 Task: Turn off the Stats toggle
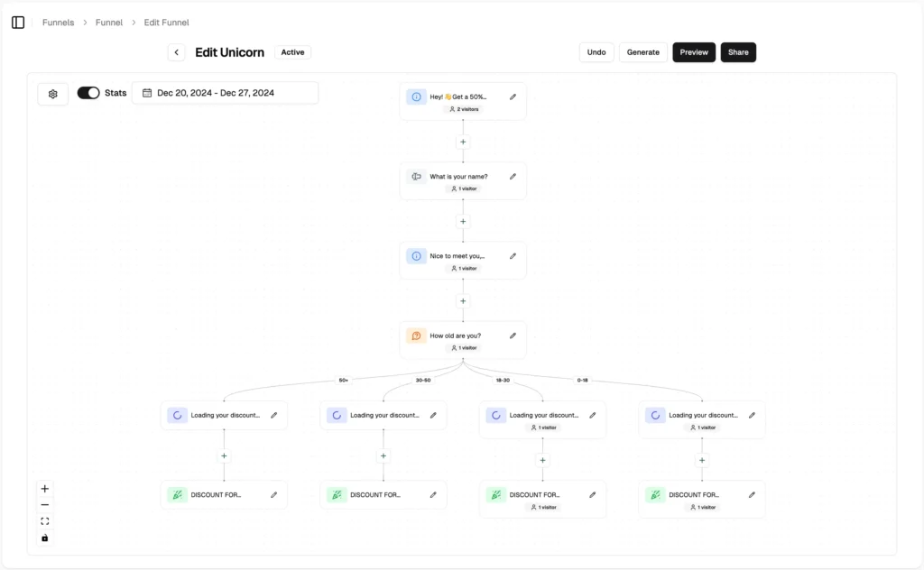pos(88,93)
